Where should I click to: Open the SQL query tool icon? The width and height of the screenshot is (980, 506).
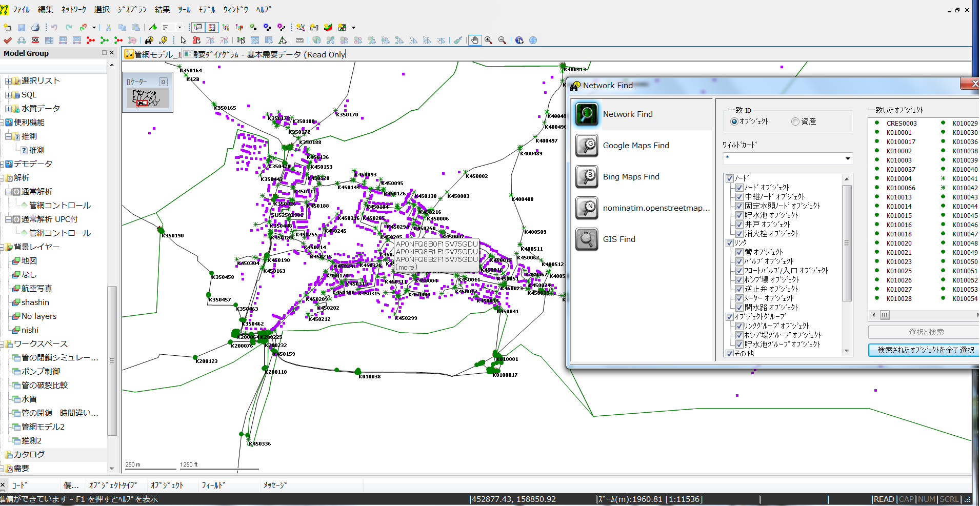pyautogui.click(x=35, y=40)
